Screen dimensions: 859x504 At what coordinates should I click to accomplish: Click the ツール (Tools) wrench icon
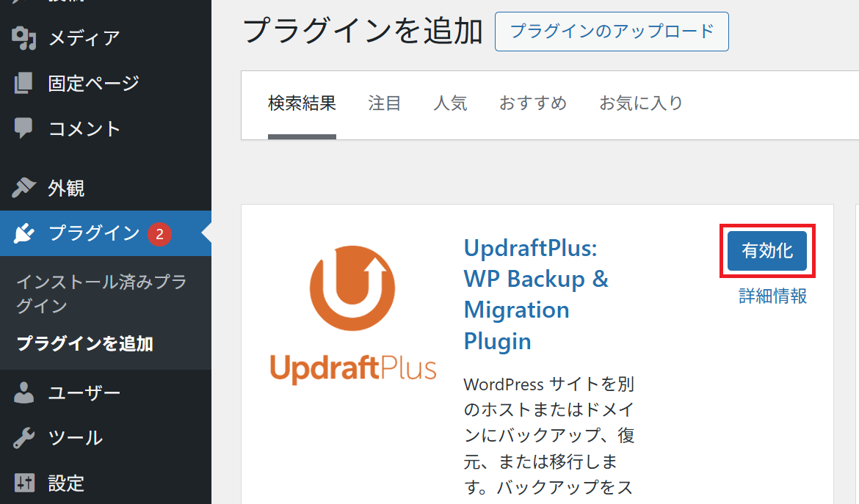24,438
